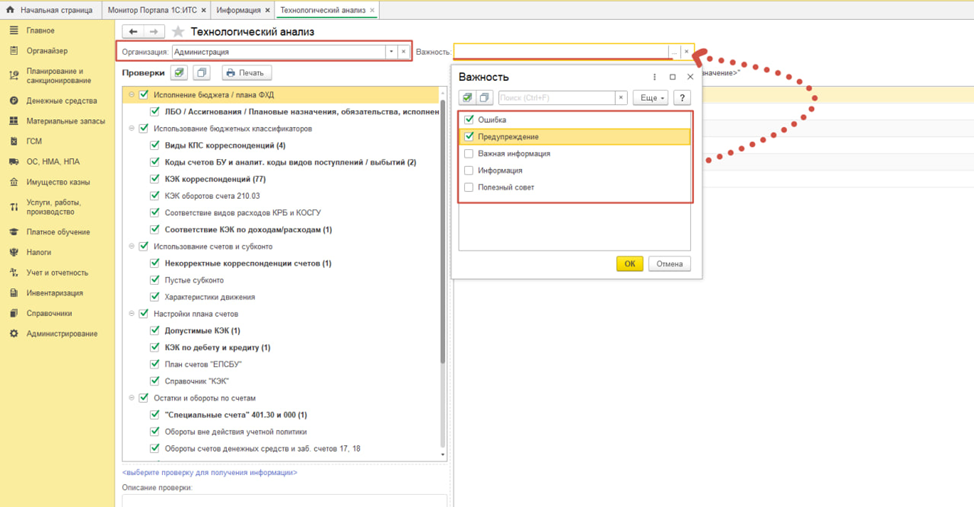Open the Учет и отчетность section
The height and width of the screenshot is (507, 974).
pos(57,273)
